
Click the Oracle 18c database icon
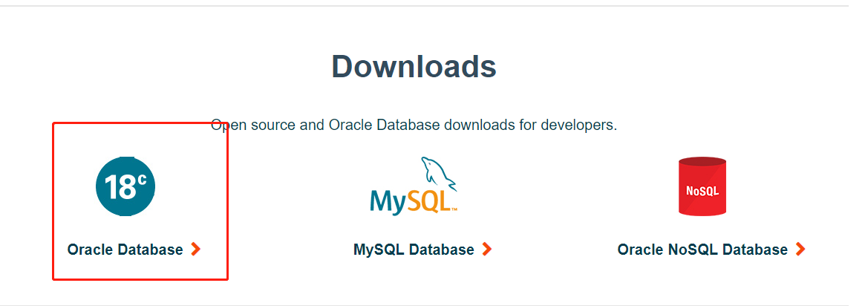click(125, 186)
